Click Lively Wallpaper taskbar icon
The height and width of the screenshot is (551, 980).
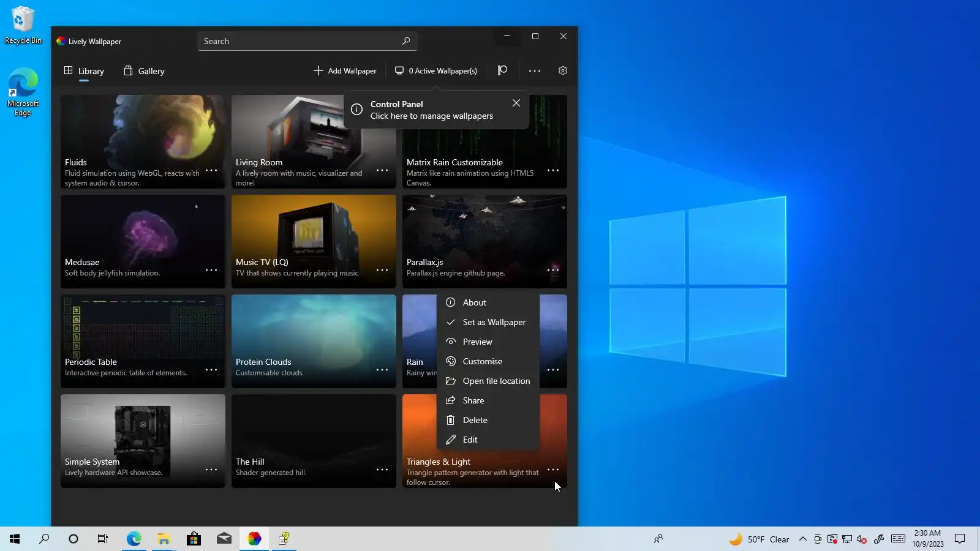pos(254,539)
